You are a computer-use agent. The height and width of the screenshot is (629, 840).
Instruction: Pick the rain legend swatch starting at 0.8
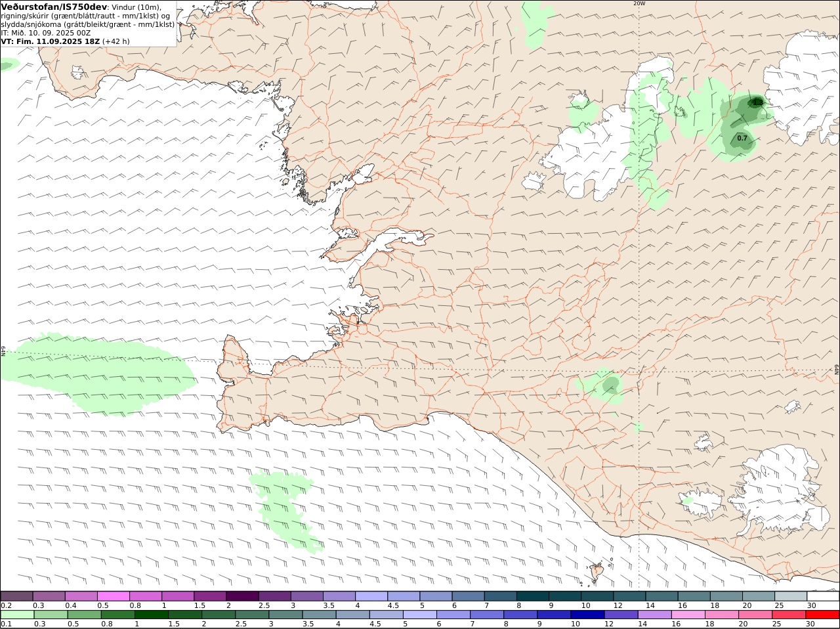(117, 615)
